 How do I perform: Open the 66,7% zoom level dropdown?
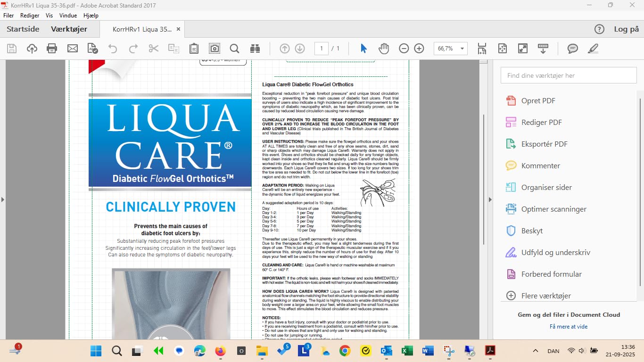point(462,49)
